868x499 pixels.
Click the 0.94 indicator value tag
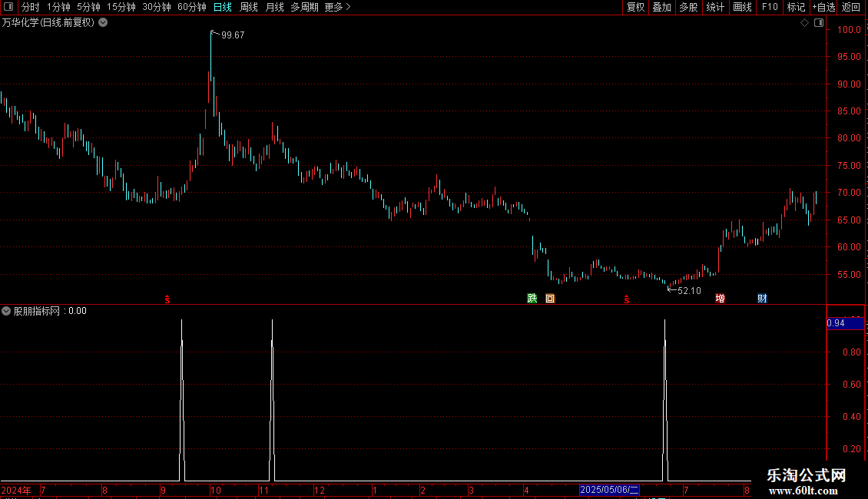(x=845, y=323)
